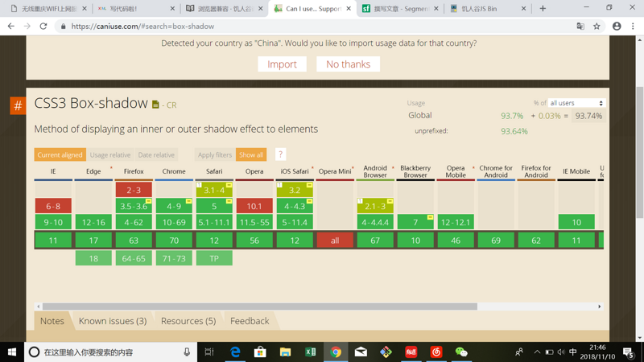Click the Chrome icon on the taskbar

pyautogui.click(x=336, y=352)
